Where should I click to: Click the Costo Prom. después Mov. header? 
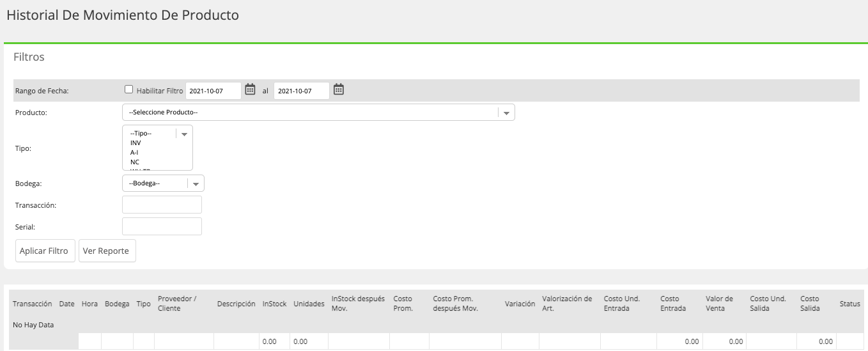click(456, 304)
